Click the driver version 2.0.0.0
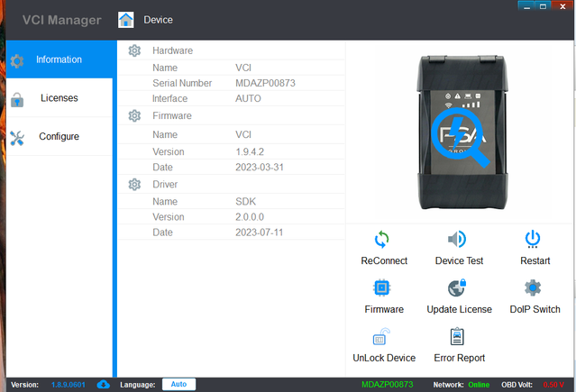Image resolution: width=576 pixels, height=392 pixels. pyautogui.click(x=250, y=217)
